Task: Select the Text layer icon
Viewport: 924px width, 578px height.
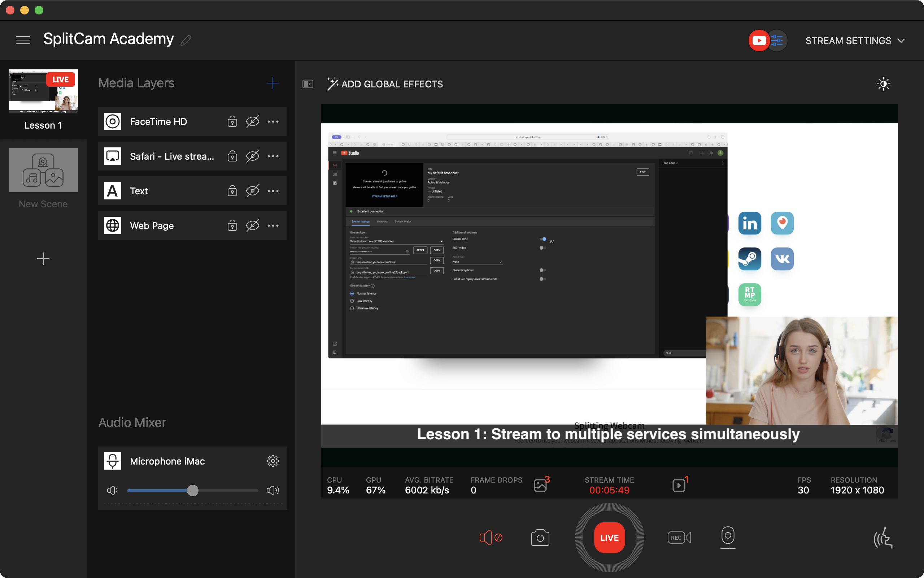Action: [113, 191]
